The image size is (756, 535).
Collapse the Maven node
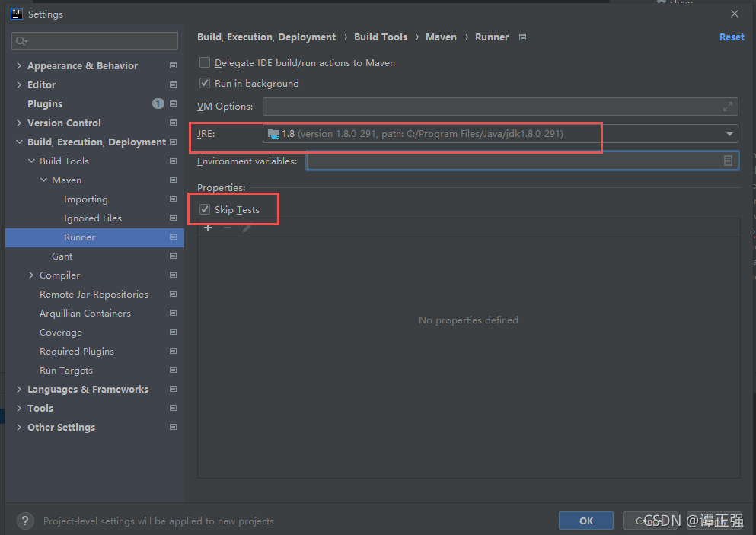(x=43, y=180)
